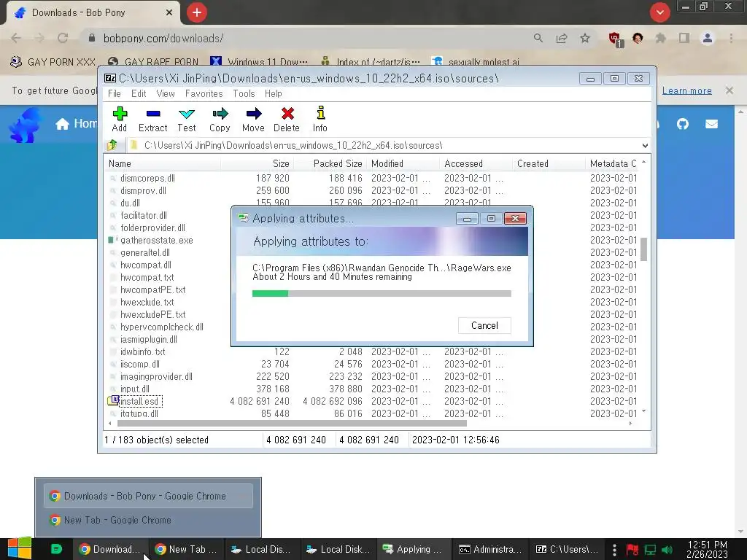Select iiscomp.dll in file list
Image resolution: width=747 pixels, height=560 pixels.
139,365
